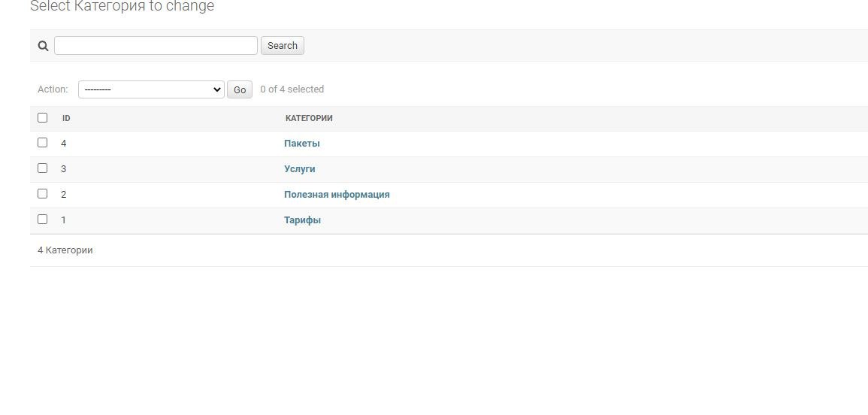Click the ID value 3
The width and height of the screenshot is (868, 415).
[x=64, y=169]
